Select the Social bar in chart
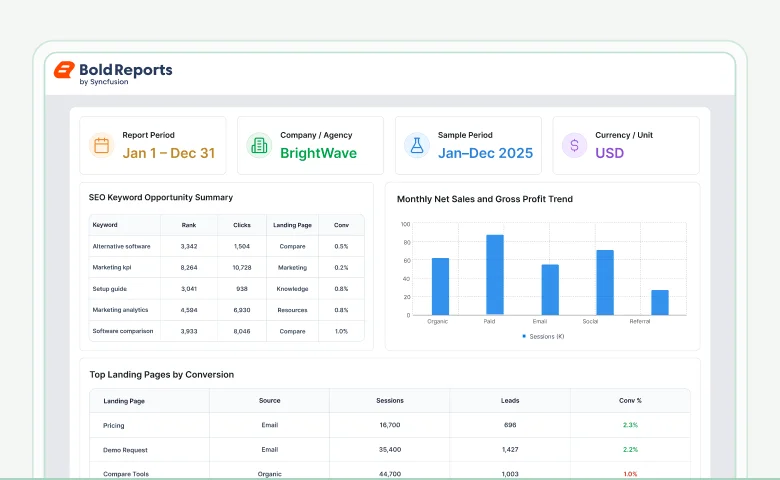780x480 pixels. (605, 283)
